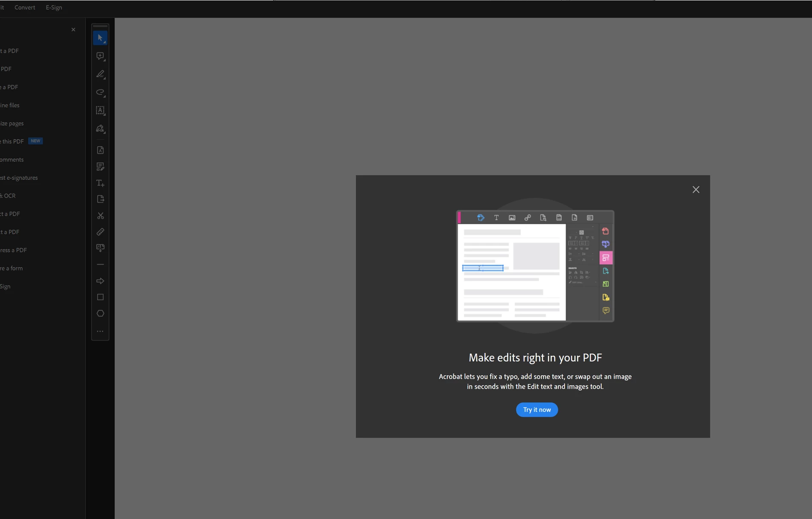Select the scissors cut tool
Screen dimensions: 812x519
pos(100,216)
